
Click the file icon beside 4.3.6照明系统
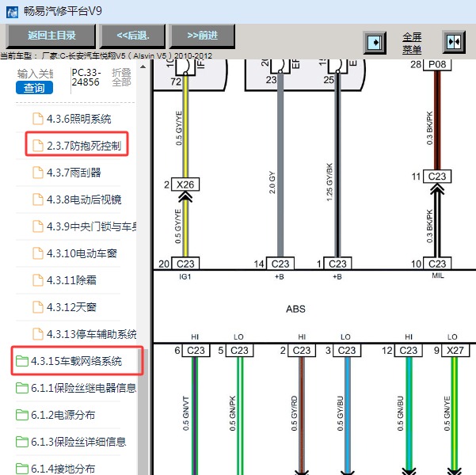pos(38,119)
